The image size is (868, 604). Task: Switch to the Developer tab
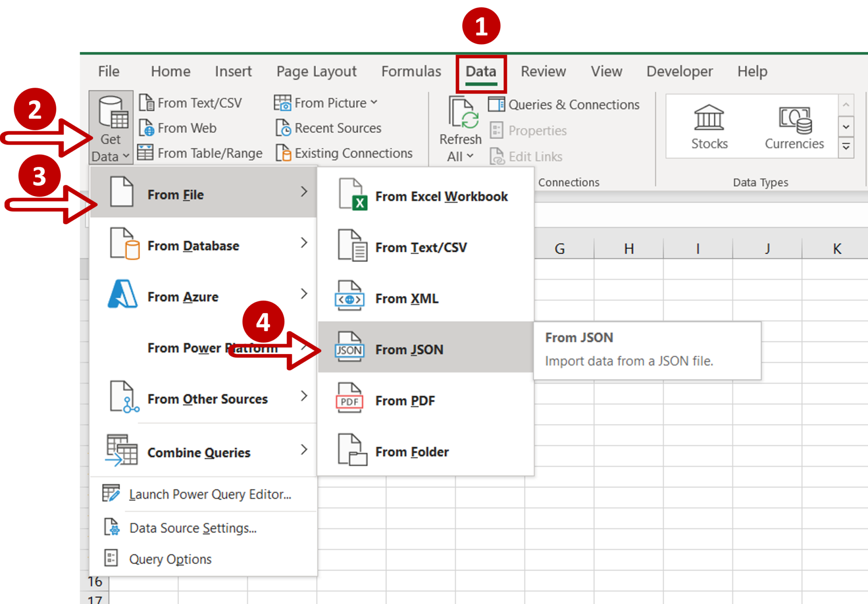tap(679, 72)
